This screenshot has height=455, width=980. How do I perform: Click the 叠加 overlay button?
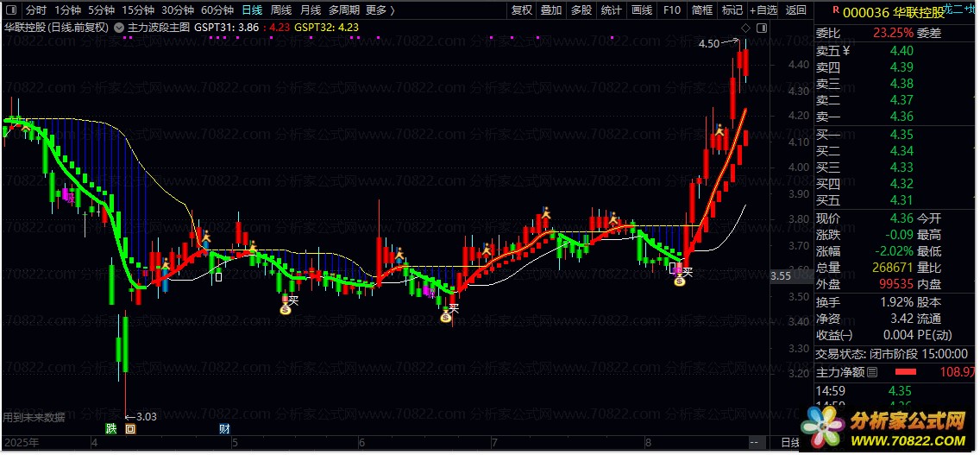tap(551, 10)
